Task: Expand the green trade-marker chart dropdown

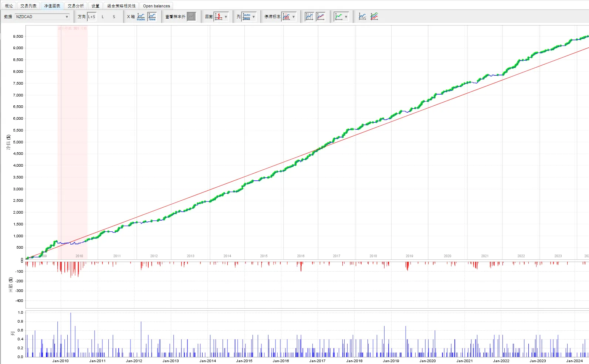Action: click(x=346, y=17)
